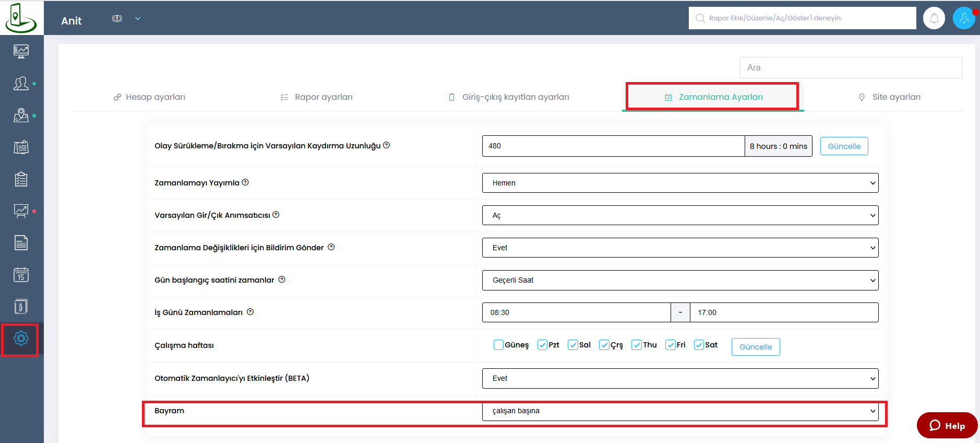Open the Gün başlangıç saatini zamanlar dropdown
Viewport: 980px width, 443px height.
coord(680,280)
